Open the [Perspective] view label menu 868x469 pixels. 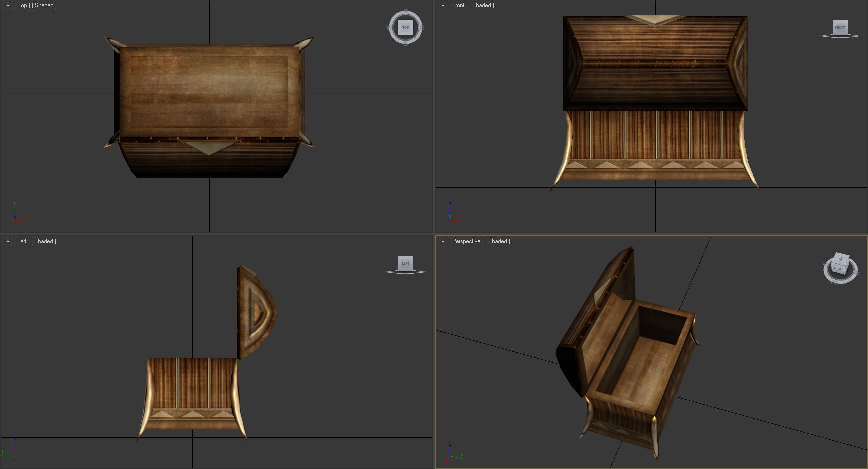[466, 241]
